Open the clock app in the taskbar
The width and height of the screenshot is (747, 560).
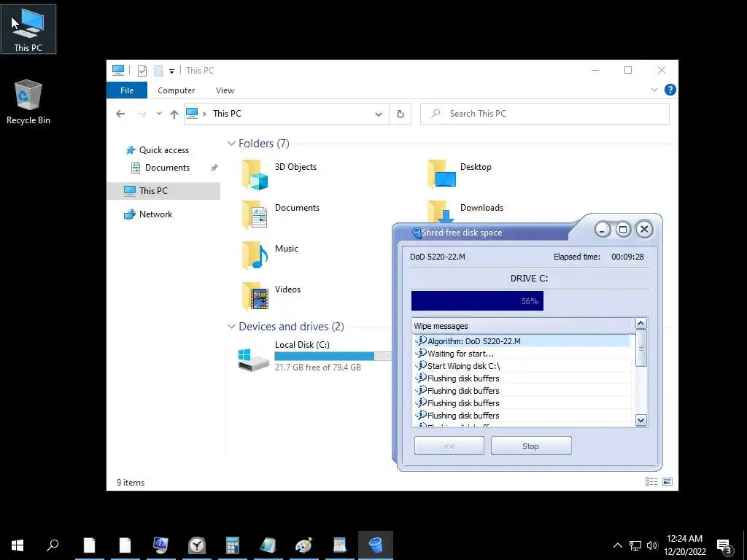[196, 545]
